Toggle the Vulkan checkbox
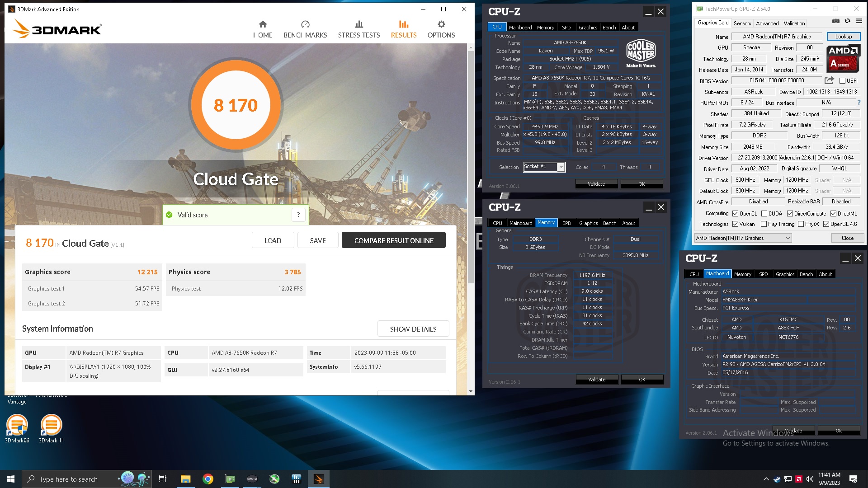This screenshot has height=488, width=868. coord(736,224)
